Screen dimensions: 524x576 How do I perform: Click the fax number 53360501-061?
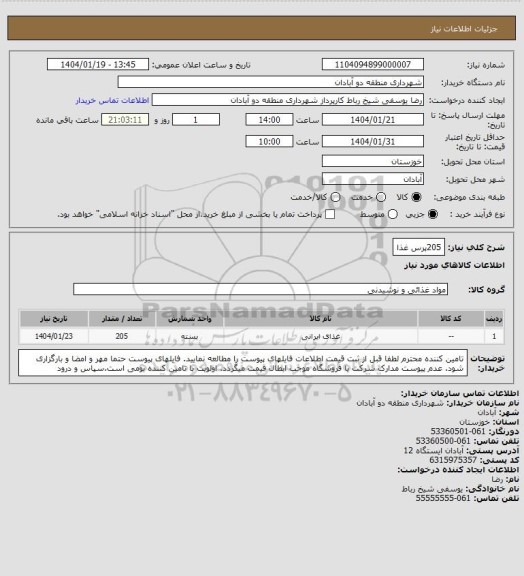(459, 431)
